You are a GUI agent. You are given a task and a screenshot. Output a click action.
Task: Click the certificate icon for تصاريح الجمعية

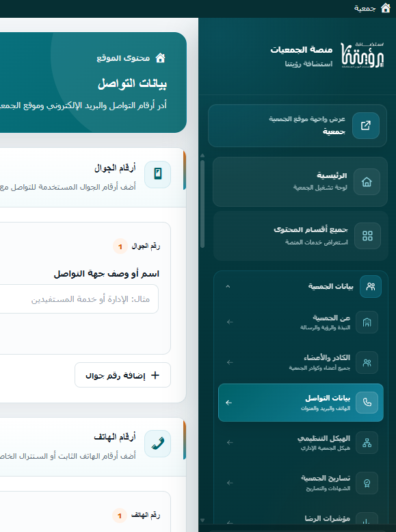[x=367, y=483]
